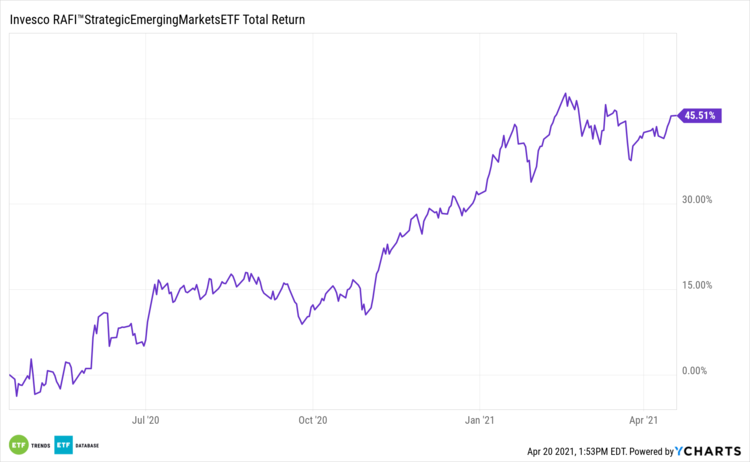
Task: Select the Apr '21 axis label
Action: click(646, 421)
